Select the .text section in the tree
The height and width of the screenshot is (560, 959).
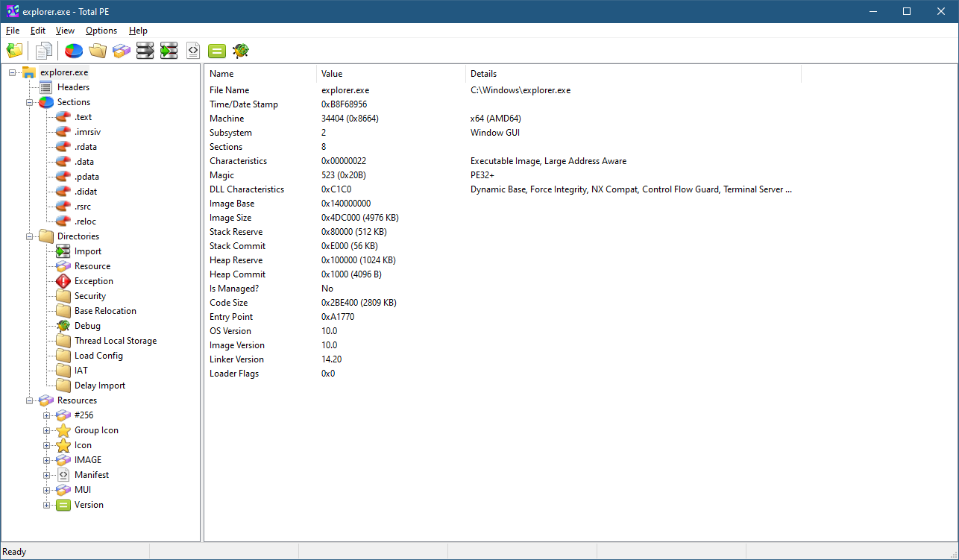tap(84, 117)
